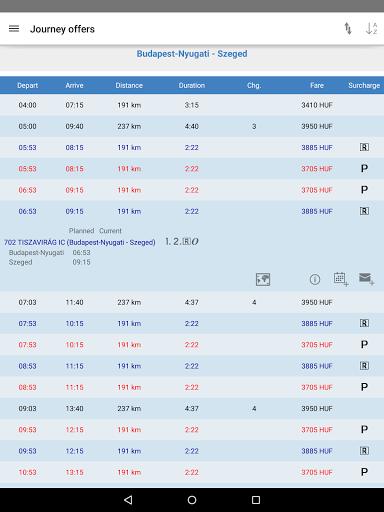Open Android recent apps button
384x512 pixels.
click(x=256, y=500)
